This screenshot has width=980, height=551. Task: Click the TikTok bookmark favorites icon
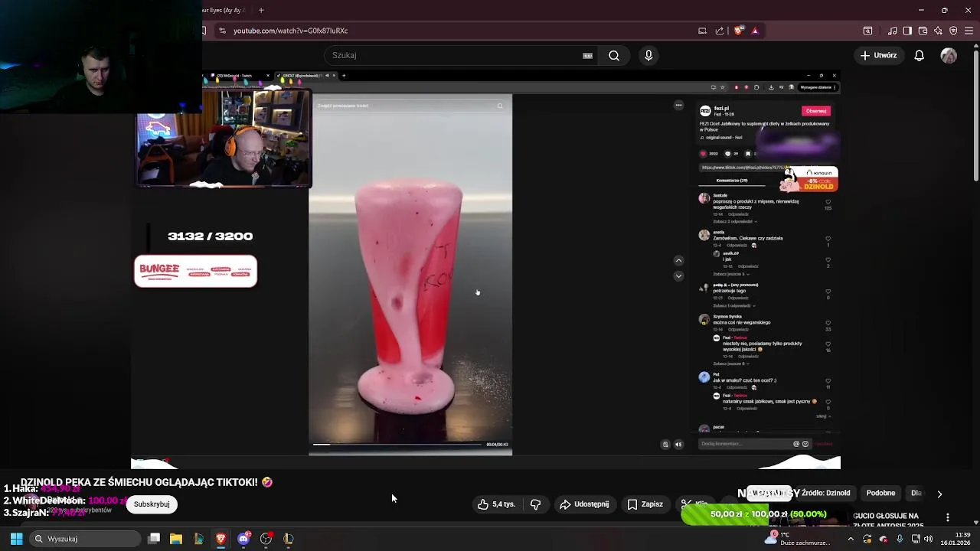[x=748, y=154]
